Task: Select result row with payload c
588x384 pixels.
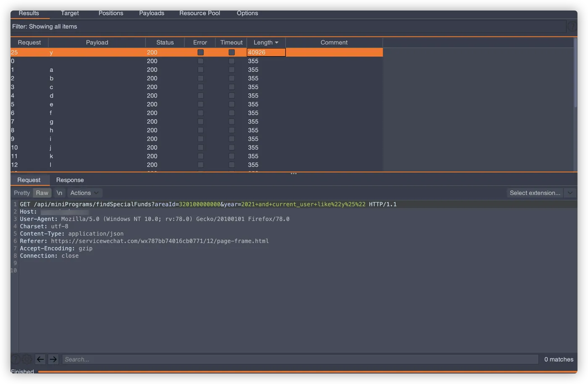Action: (x=197, y=87)
